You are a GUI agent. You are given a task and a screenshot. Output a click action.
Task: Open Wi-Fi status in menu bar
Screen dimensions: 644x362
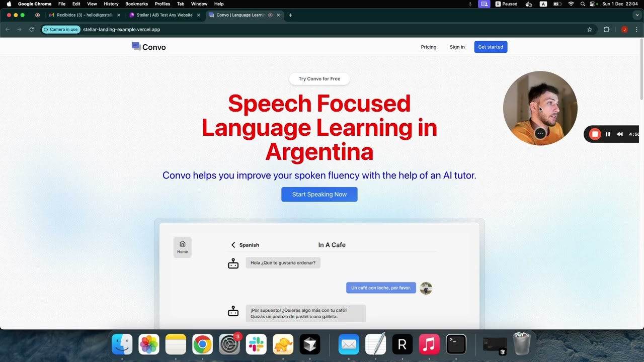571,4
